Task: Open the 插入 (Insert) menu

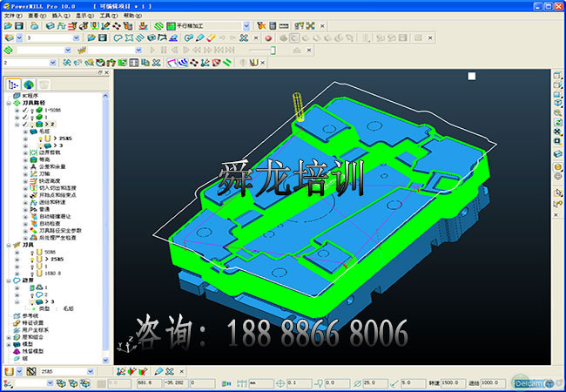Action: tap(61, 16)
